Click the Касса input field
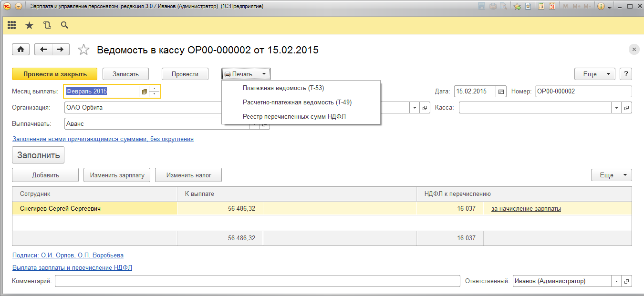 [535, 107]
